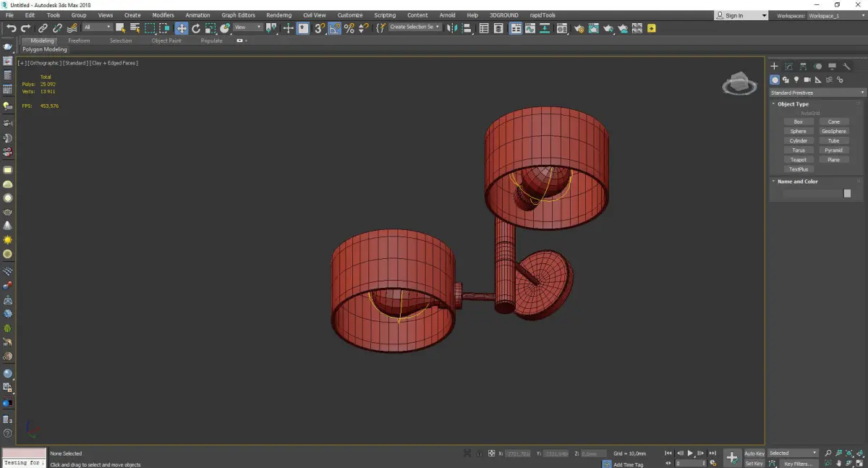Screen dimensions: 868x468
Task: Collapse the Object Type rollout
Action: tap(793, 104)
